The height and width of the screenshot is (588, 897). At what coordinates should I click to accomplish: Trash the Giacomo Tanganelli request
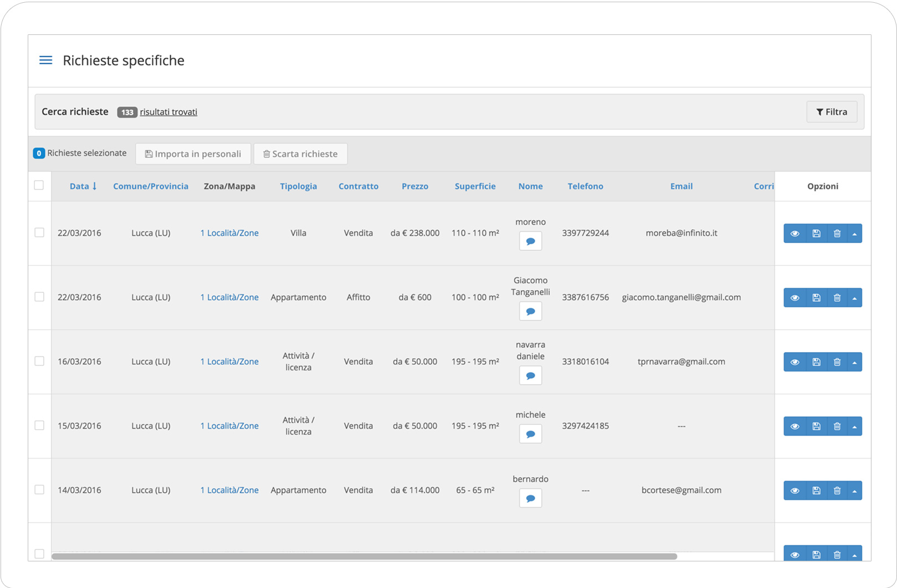tap(837, 297)
